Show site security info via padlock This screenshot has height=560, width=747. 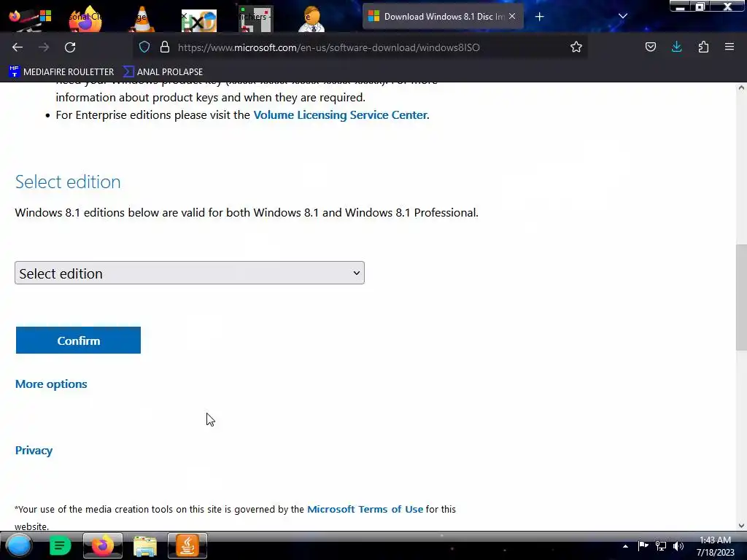(165, 47)
